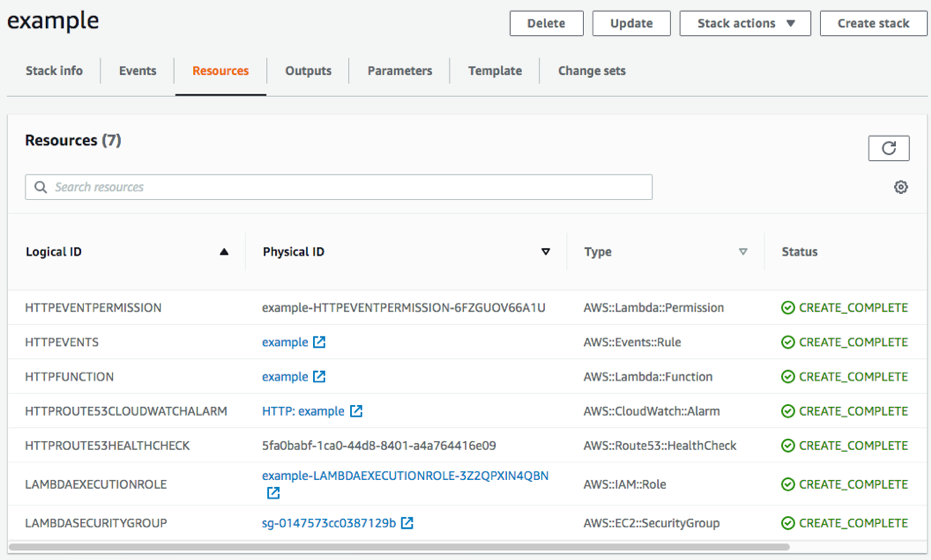The height and width of the screenshot is (560, 931).
Task: Click the Update button
Action: [x=631, y=23]
